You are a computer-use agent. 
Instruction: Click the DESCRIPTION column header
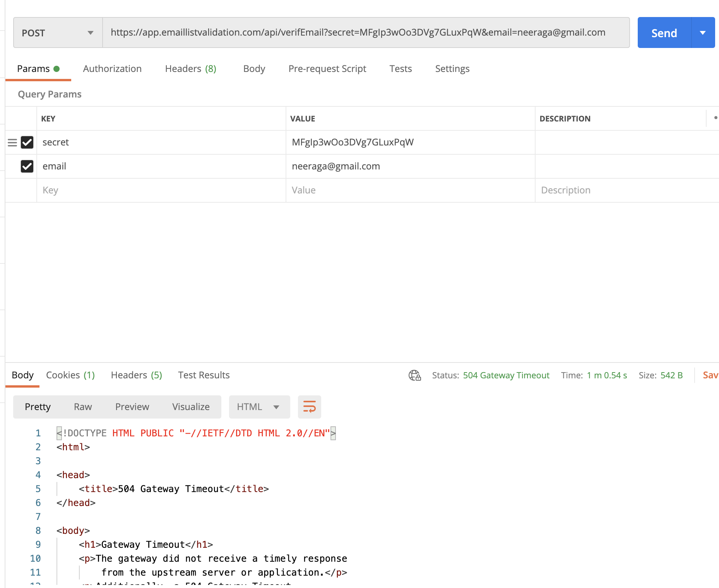pyautogui.click(x=565, y=119)
